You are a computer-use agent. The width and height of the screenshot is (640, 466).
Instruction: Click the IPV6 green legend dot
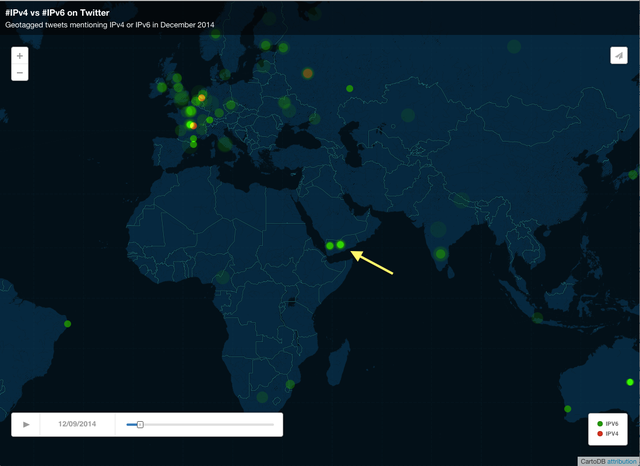600,424
